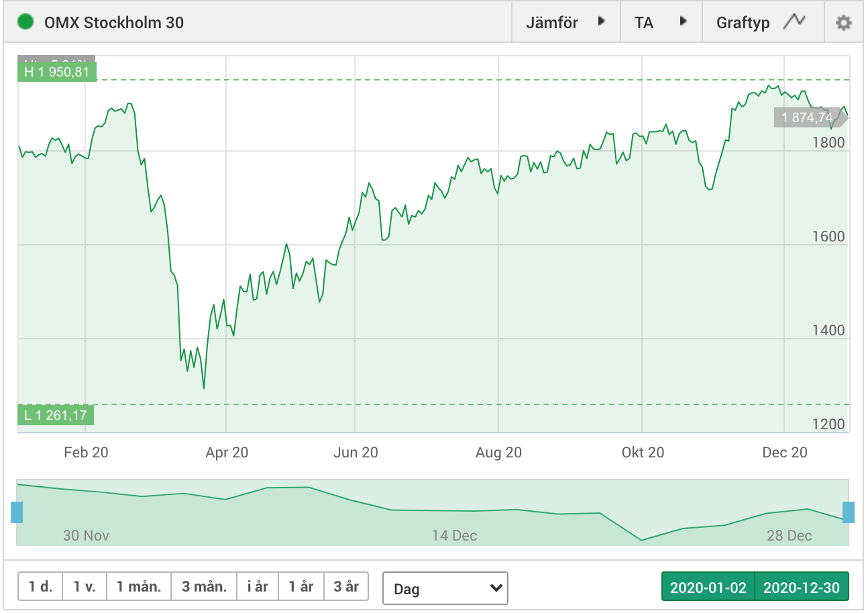Select the 3 mån. time range
This screenshot has height=613, width=868.
click(x=204, y=587)
